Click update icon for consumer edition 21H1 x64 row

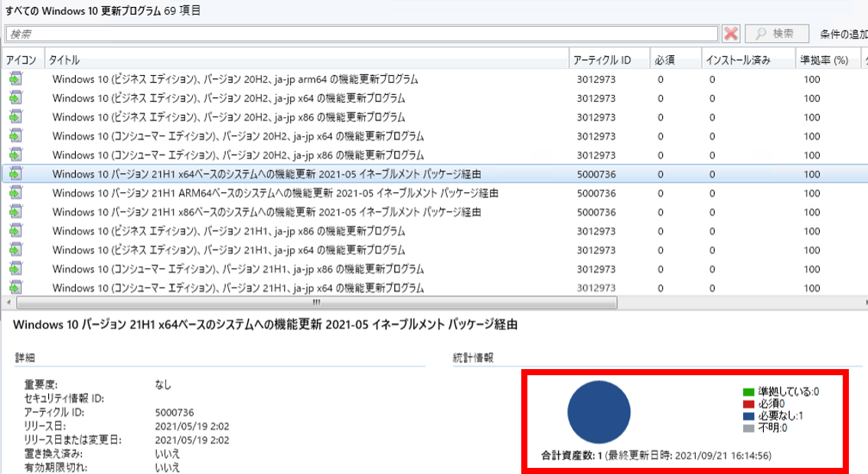15,287
